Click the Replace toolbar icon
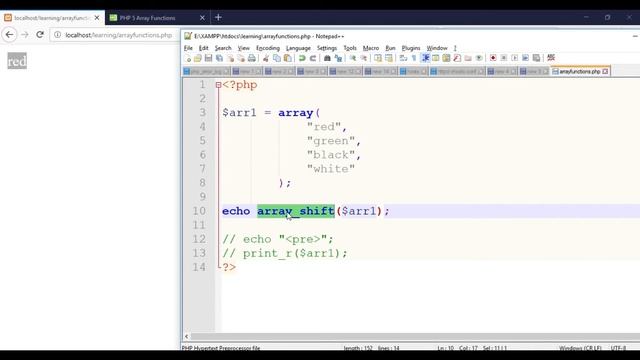Viewport: 640px width, 360px height. coord(338,58)
